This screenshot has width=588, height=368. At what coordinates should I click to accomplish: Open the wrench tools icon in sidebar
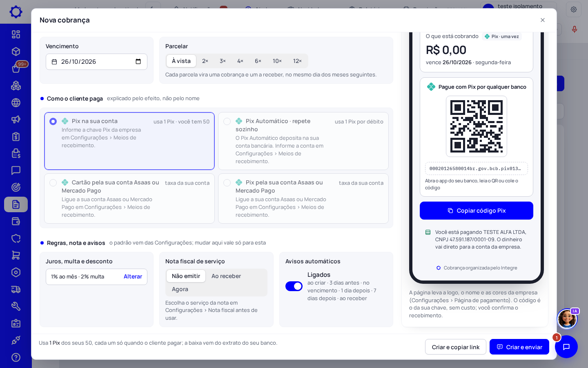[x=16, y=306]
